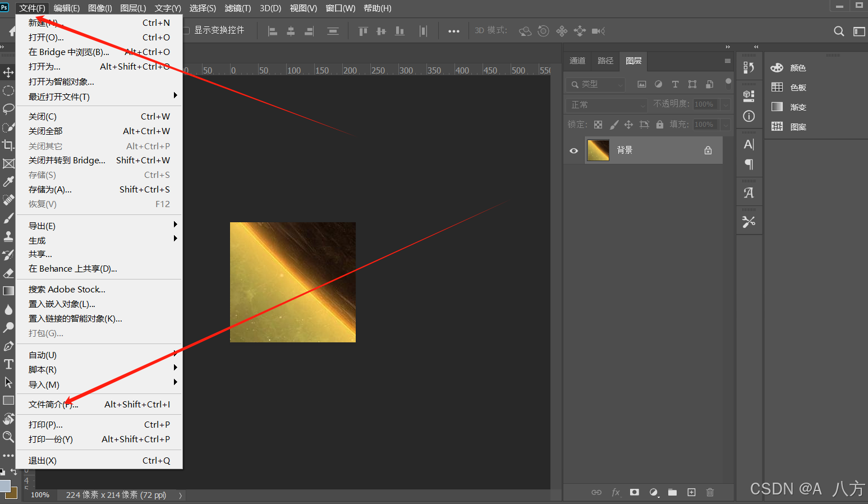Open the three-dot more align options

click(454, 31)
